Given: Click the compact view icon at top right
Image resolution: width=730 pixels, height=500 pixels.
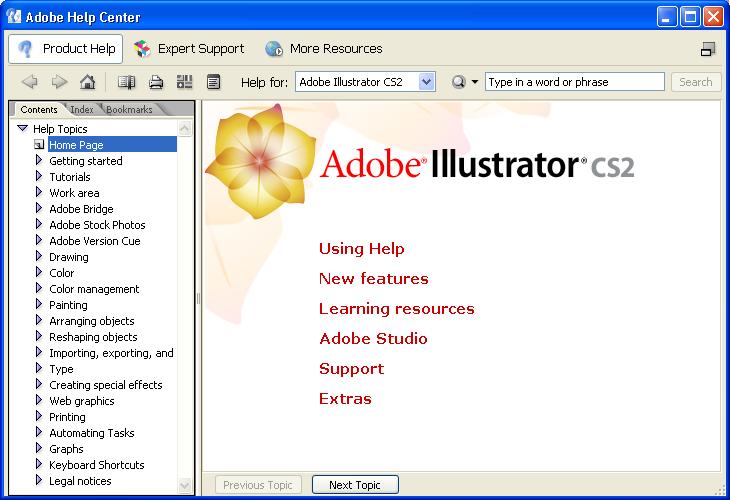Looking at the screenshot, I should point(708,49).
